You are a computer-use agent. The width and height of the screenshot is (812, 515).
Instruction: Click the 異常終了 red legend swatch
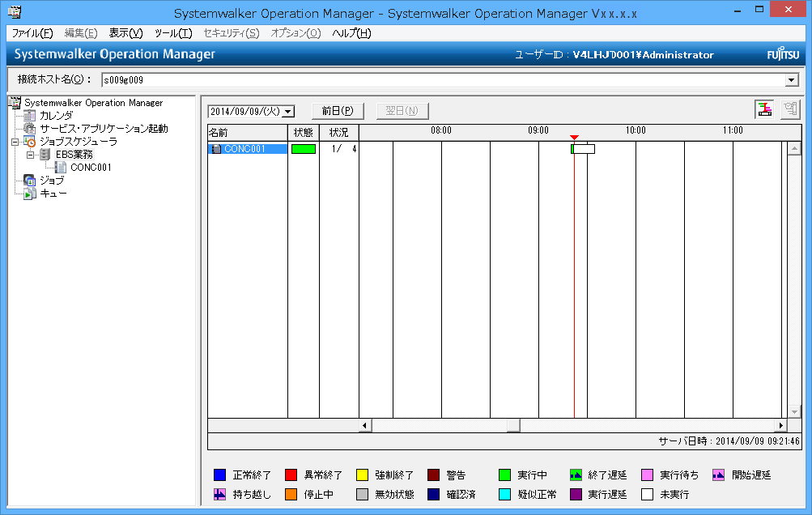[x=291, y=475]
